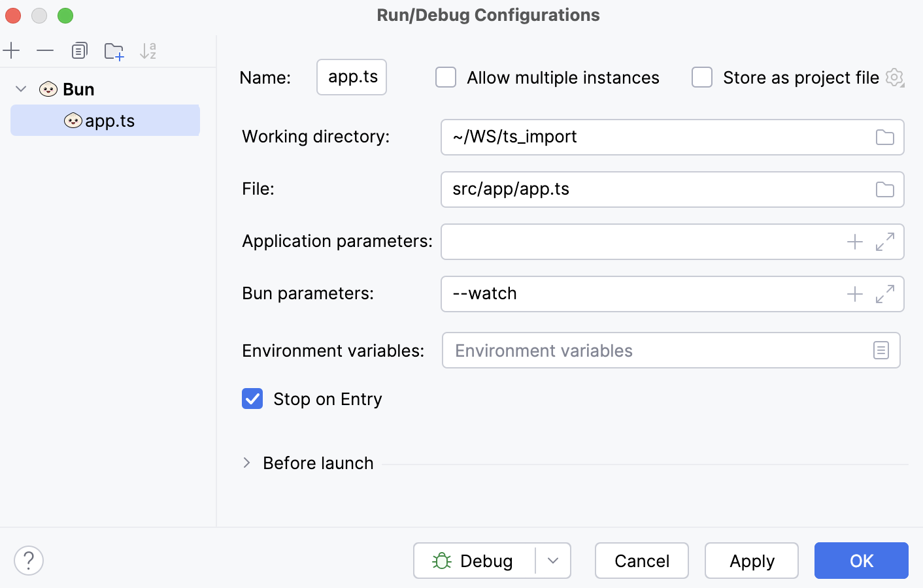Enable Allow multiple instances

tap(446, 77)
